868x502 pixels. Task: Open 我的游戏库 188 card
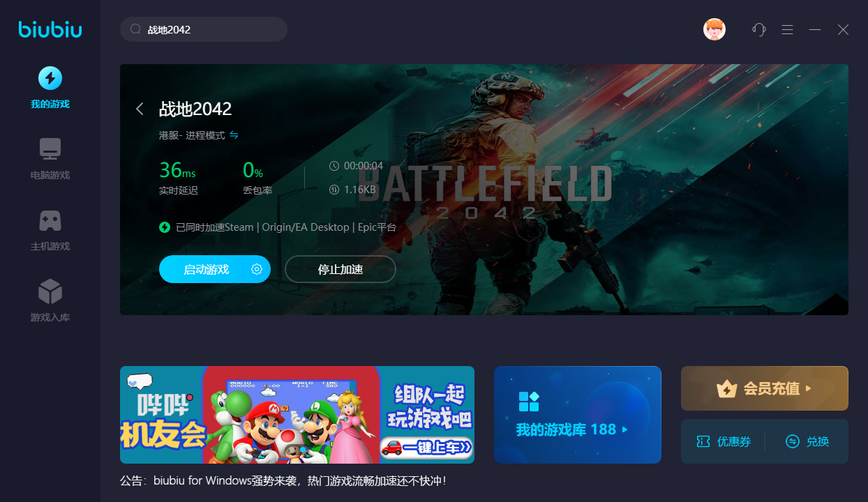(578, 415)
